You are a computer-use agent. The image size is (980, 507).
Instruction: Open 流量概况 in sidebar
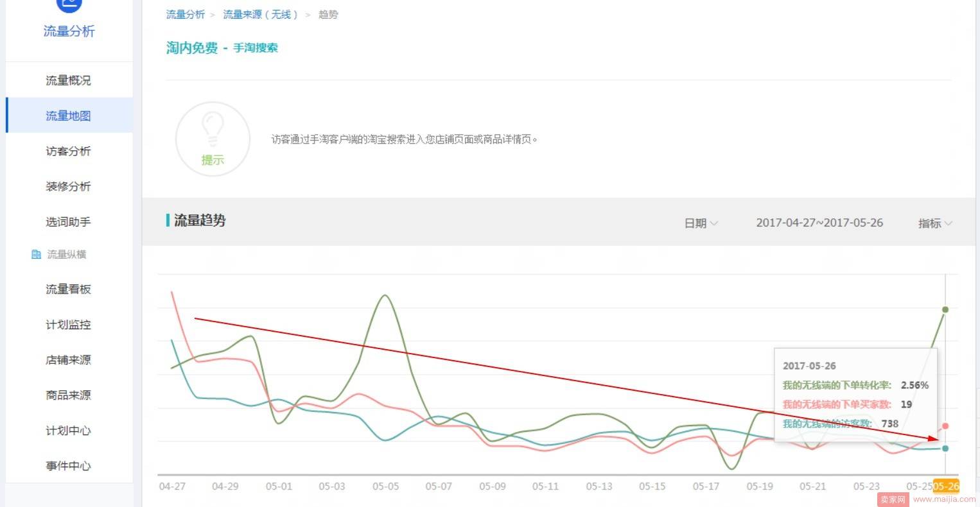[68, 80]
